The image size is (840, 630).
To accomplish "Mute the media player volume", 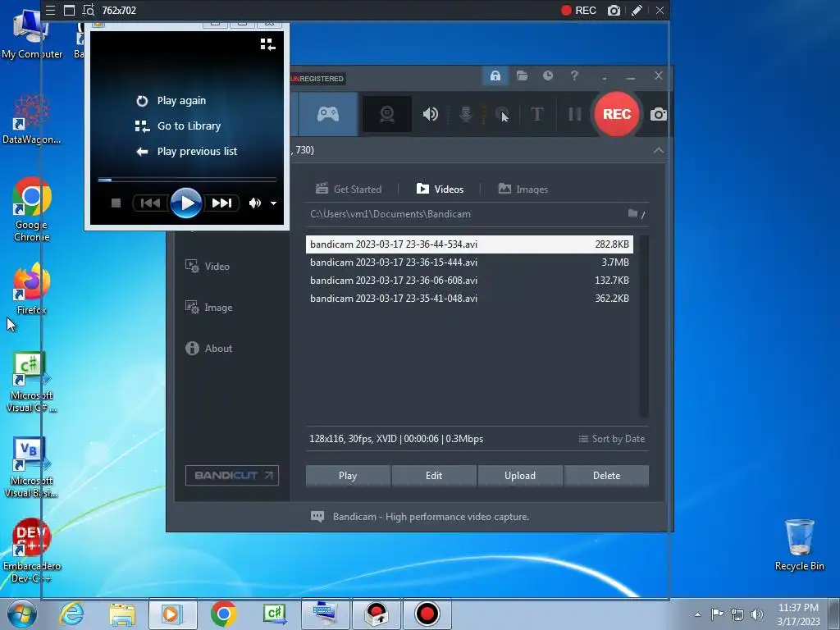I will coord(255,203).
